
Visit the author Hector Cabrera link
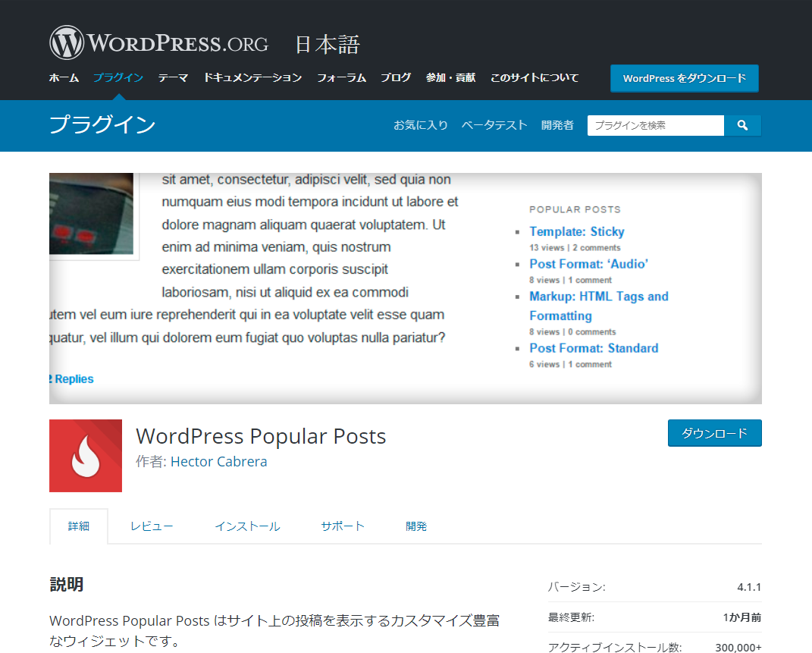(218, 461)
